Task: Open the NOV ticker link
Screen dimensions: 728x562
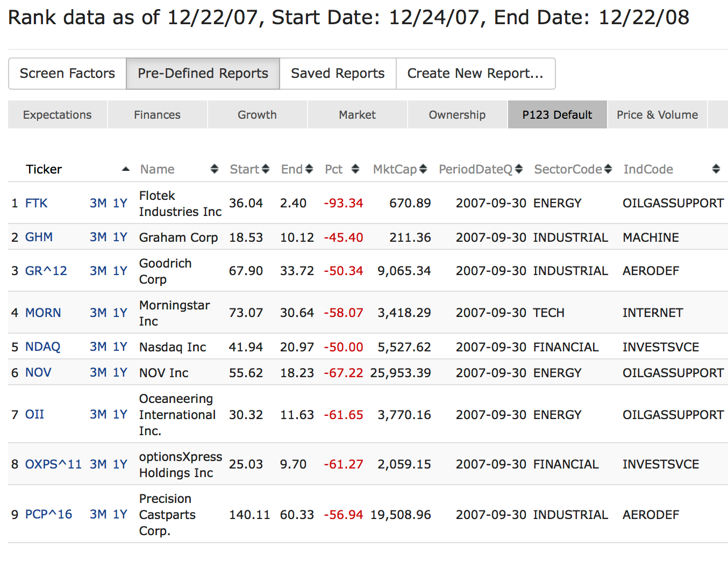Action: [x=38, y=372]
